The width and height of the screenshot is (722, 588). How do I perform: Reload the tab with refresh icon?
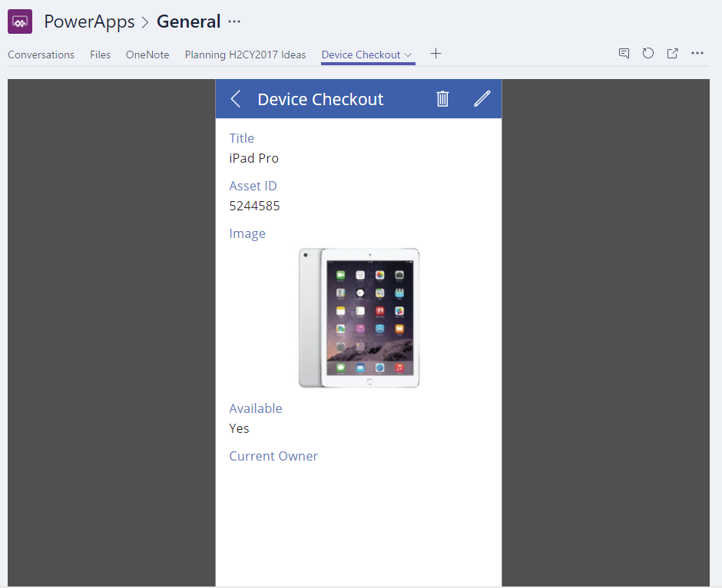647,54
